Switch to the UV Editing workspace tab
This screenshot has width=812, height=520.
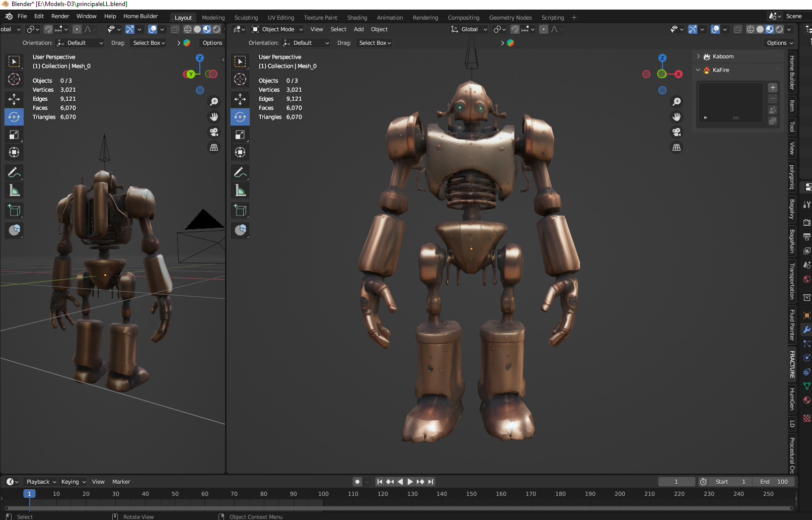tap(281, 18)
